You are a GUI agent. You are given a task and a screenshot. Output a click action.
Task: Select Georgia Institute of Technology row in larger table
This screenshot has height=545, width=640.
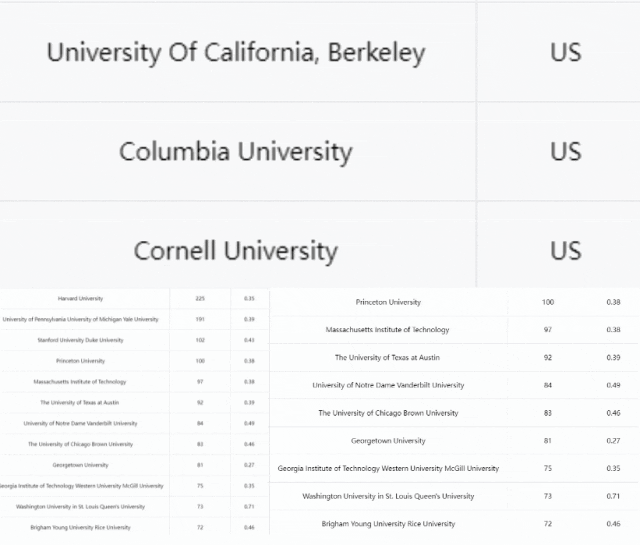pos(455,468)
